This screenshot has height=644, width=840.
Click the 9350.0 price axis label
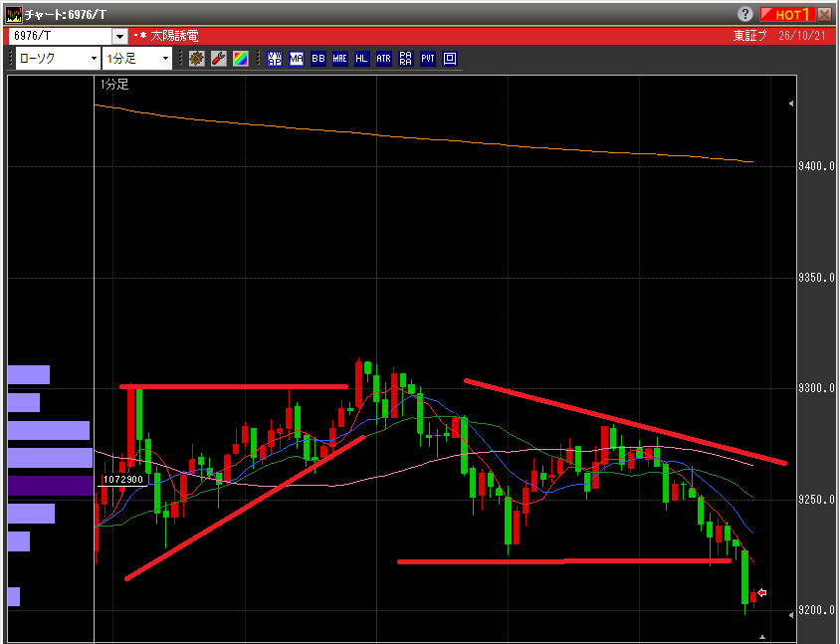[x=816, y=278]
